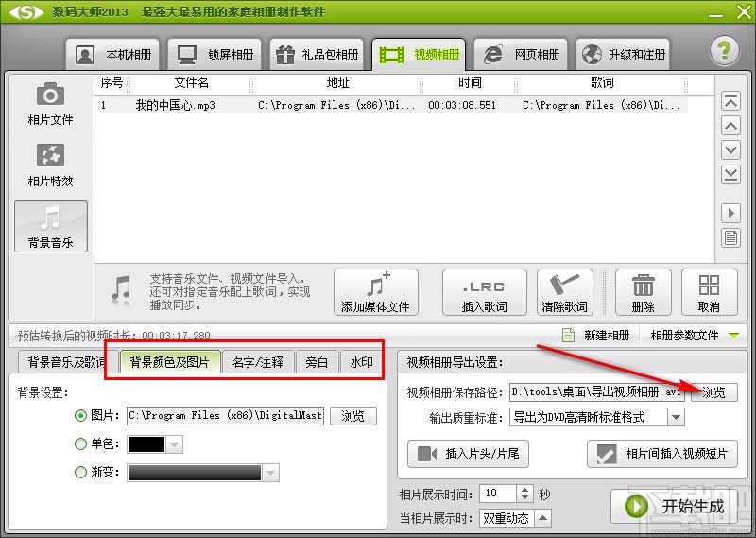The width and height of the screenshot is (756, 538).
Task: Move item to top with the top arrow
Action: pyautogui.click(x=730, y=101)
